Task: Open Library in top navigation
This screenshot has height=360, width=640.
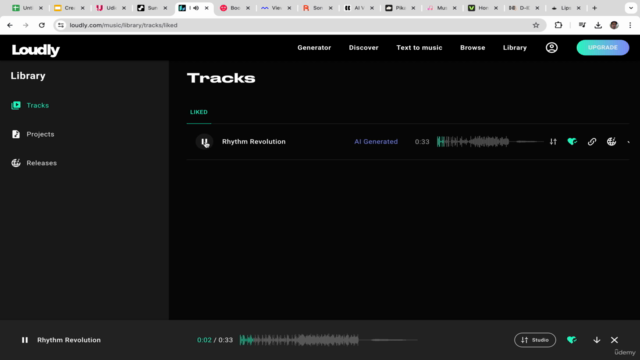Action: tap(515, 48)
